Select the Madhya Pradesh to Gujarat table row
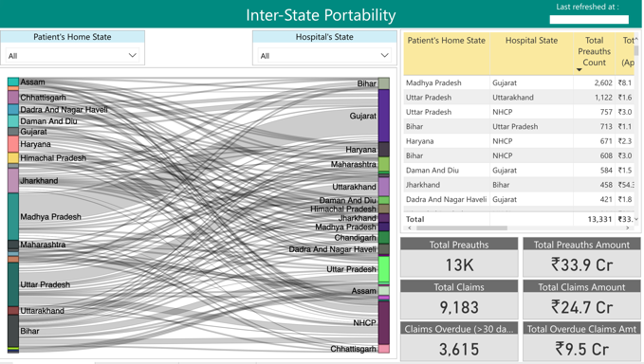The height and width of the screenshot is (364, 644). click(x=519, y=82)
